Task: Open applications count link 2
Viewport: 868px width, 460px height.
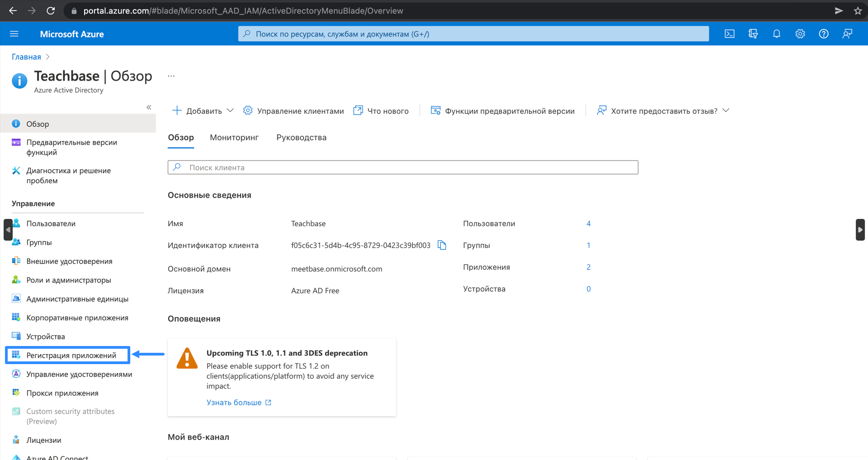Action: tap(588, 267)
